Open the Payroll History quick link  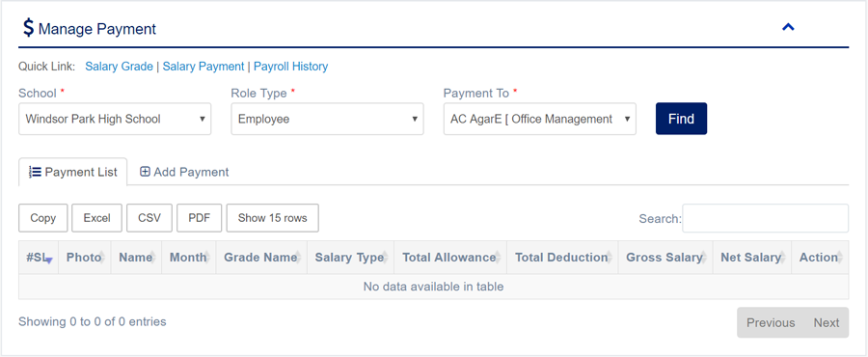tap(290, 67)
